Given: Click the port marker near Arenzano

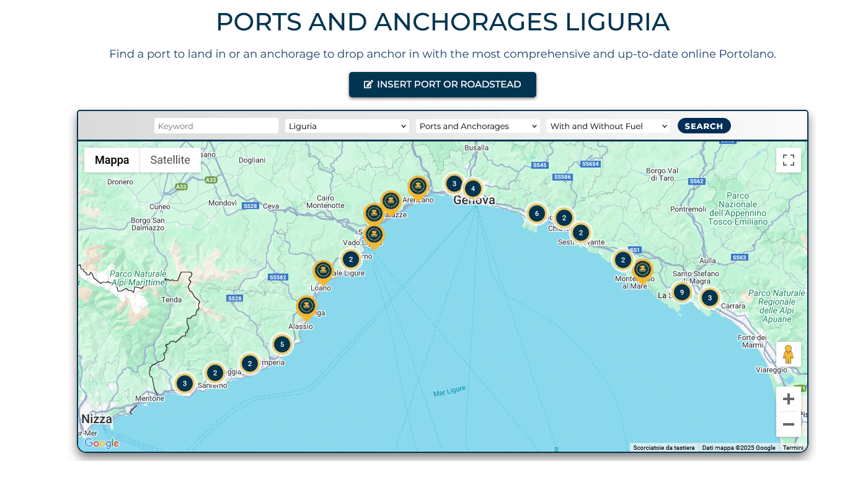Looking at the screenshot, I should click(418, 186).
